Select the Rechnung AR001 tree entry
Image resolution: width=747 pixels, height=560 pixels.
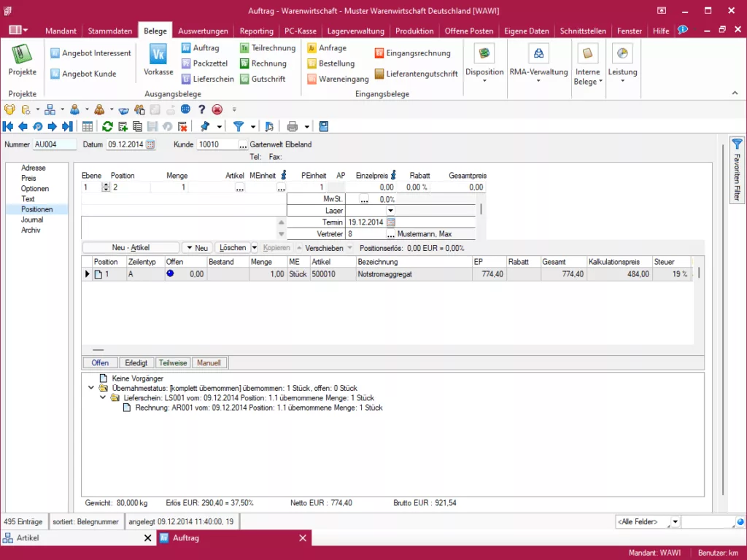(x=259, y=408)
